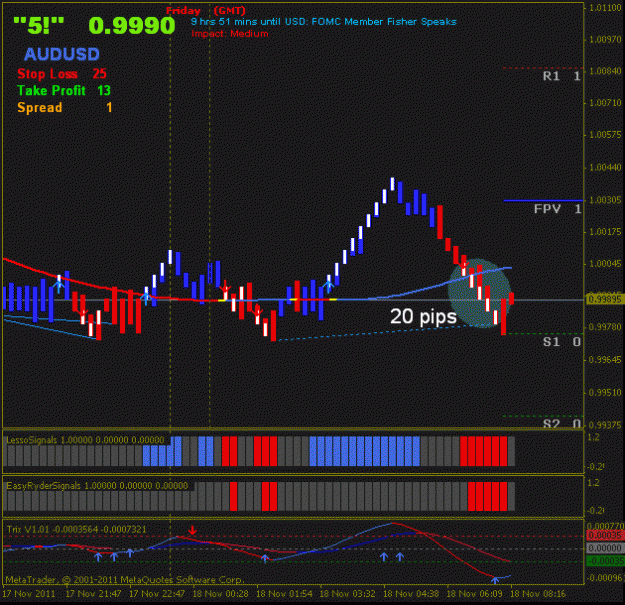Click the 1.00575 price axis label

tap(605, 135)
